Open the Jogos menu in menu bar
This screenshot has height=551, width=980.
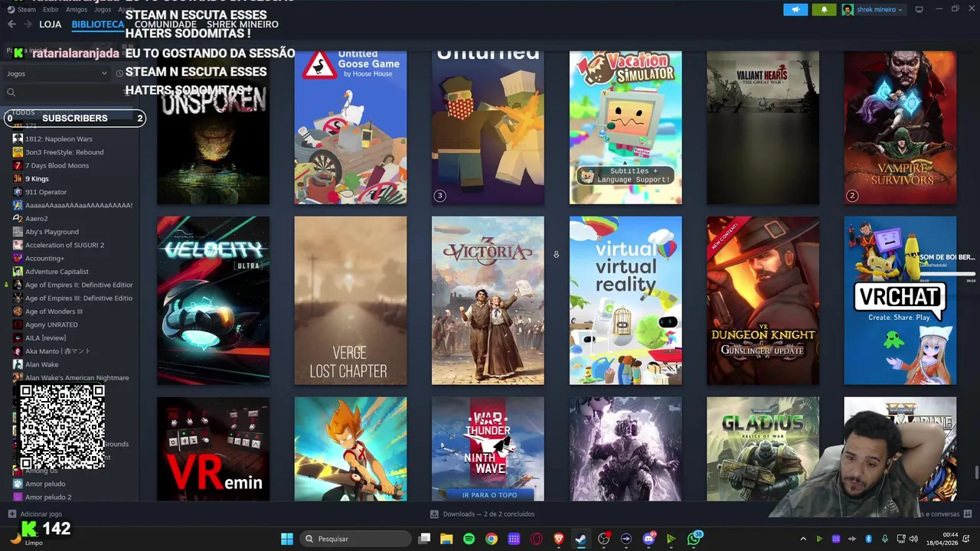103,9
